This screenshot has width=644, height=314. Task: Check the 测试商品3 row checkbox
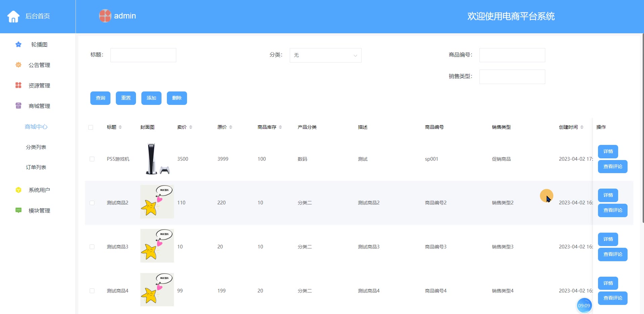point(92,247)
